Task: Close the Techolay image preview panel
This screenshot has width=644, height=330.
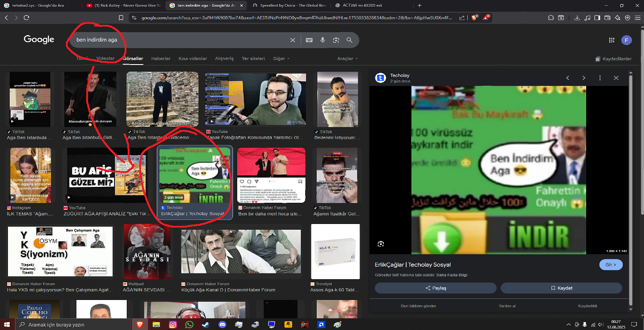Action: click(616, 78)
